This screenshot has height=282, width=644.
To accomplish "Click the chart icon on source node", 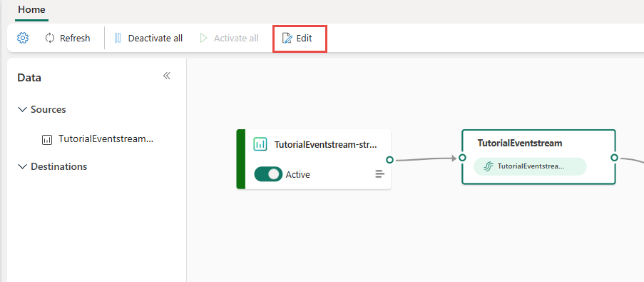I will point(260,144).
